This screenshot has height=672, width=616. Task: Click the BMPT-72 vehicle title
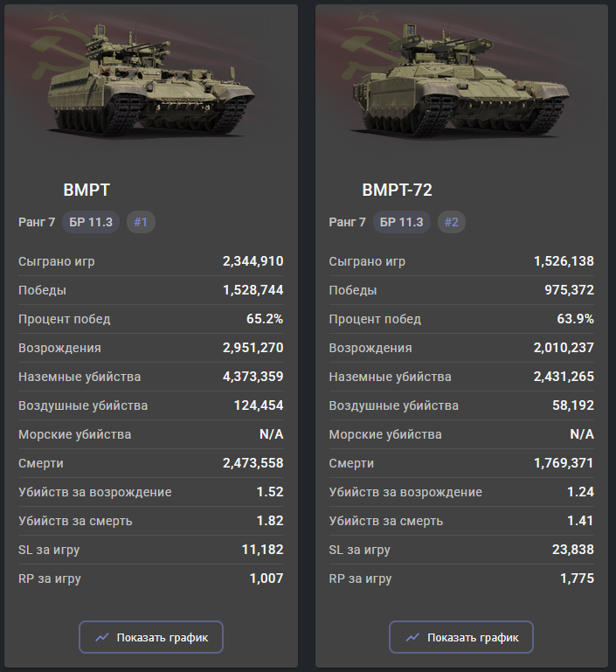[x=397, y=190]
